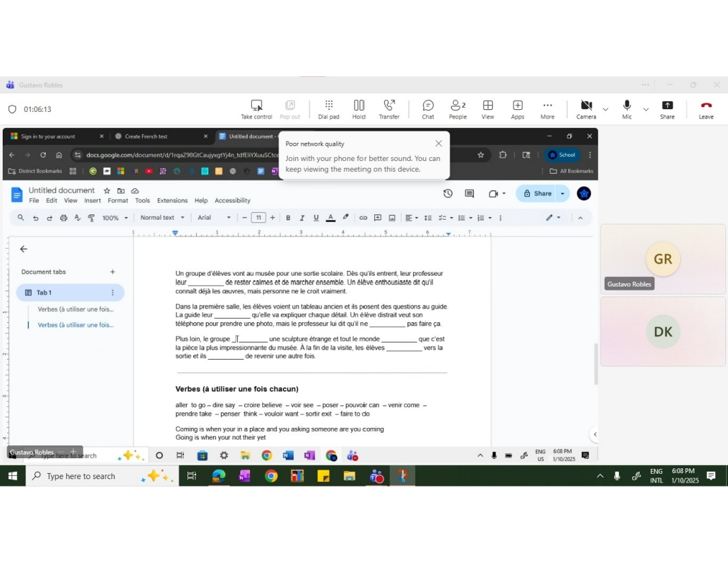Screen dimensions: 728x562
Task: Open the Mic options dropdown arrow
Action: click(646, 110)
